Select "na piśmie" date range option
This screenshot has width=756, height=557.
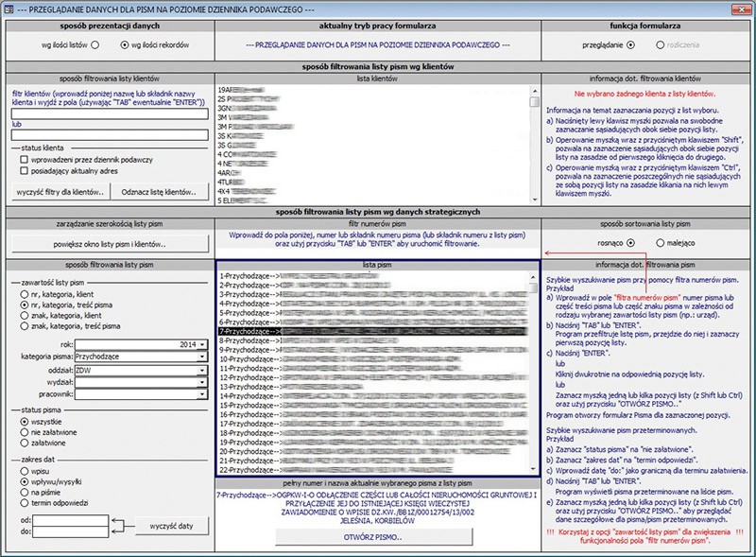point(25,493)
